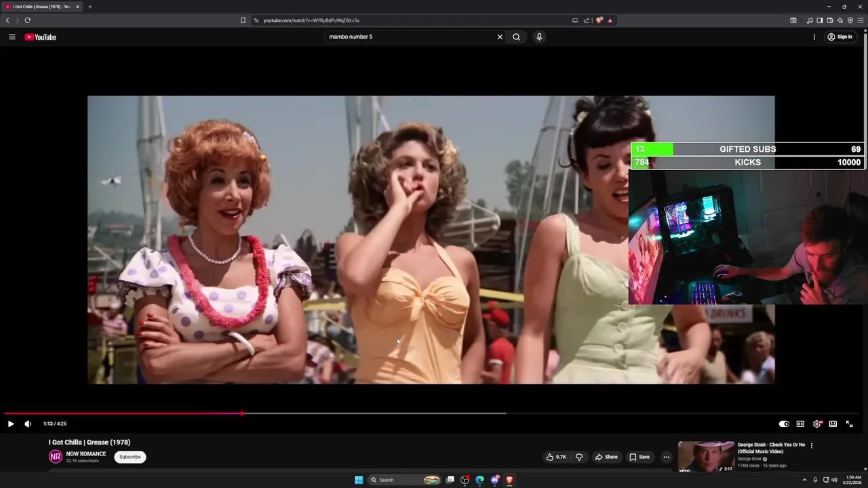Screen dimensions: 868x488
Task: Click the browser address bar URL
Action: coord(311,20)
